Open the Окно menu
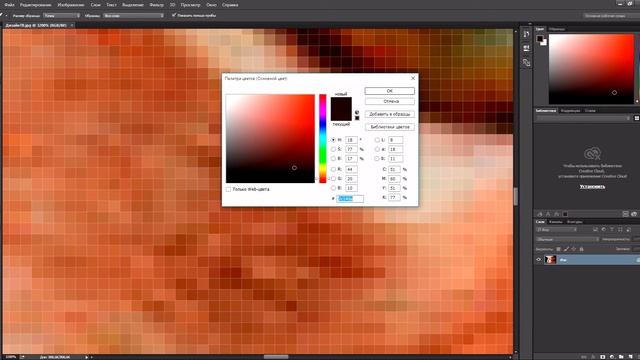 (211, 5)
